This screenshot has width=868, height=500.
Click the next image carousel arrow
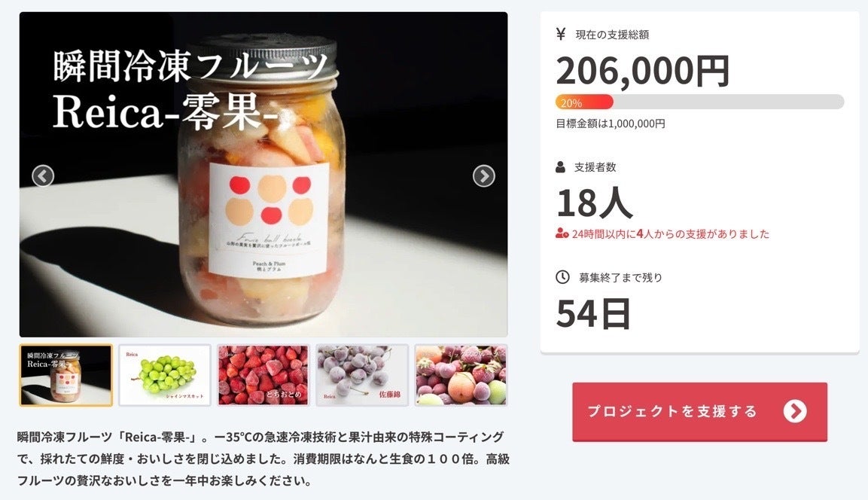(484, 176)
